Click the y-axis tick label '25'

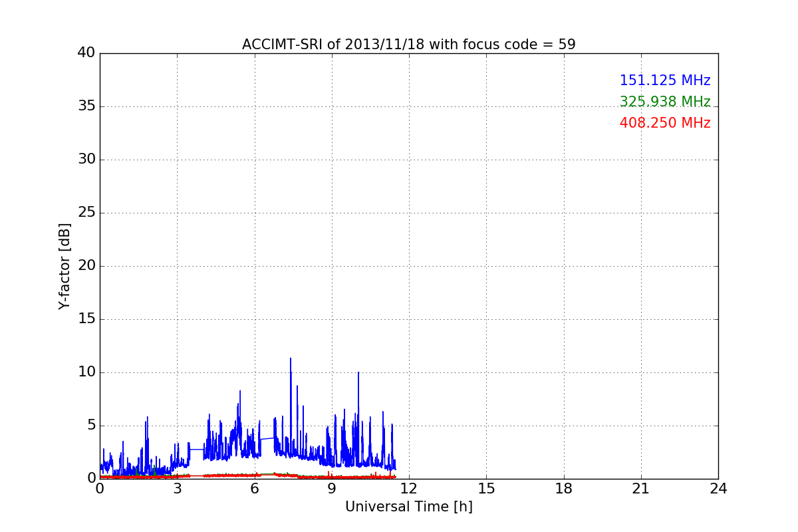click(x=86, y=213)
